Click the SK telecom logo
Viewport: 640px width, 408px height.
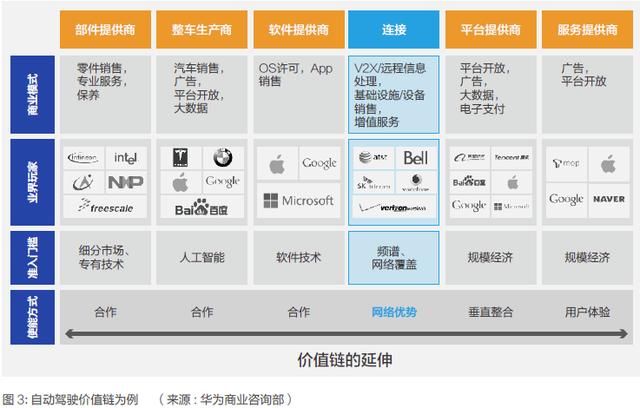tap(373, 183)
